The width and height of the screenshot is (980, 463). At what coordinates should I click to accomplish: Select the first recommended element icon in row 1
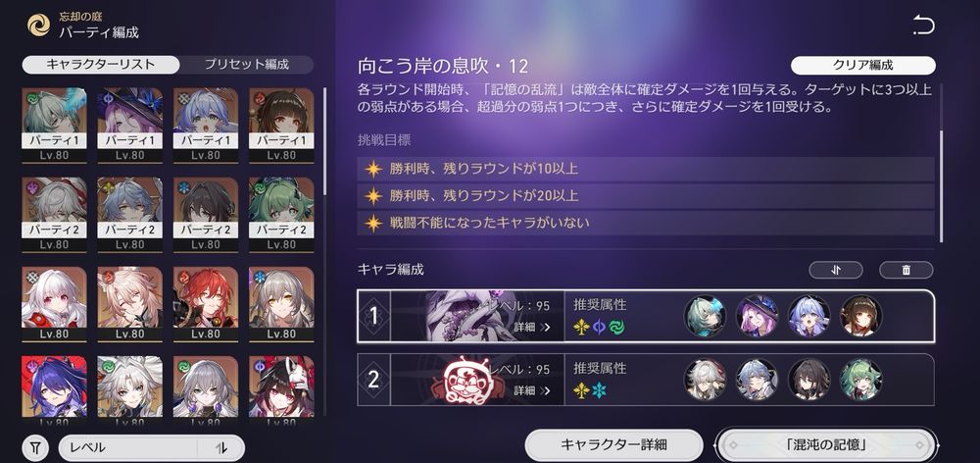[581, 327]
